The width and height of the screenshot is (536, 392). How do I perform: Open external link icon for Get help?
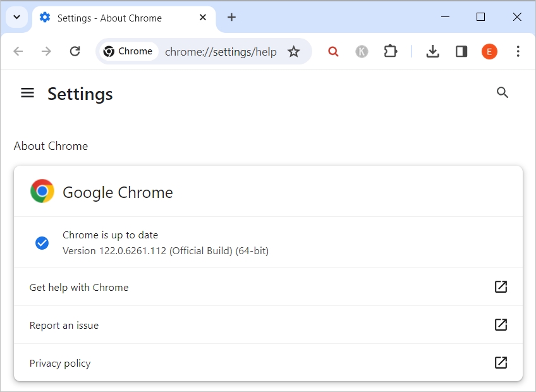click(501, 286)
